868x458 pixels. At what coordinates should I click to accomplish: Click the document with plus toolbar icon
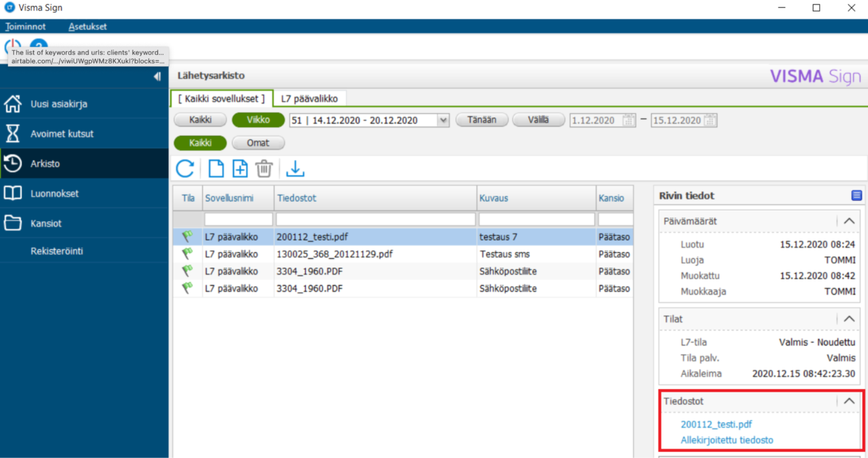point(240,168)
